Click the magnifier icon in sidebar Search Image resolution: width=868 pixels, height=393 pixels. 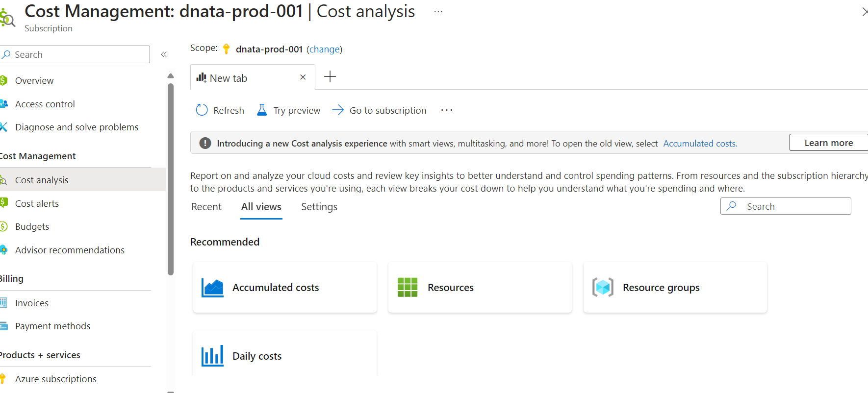point(6,54)
